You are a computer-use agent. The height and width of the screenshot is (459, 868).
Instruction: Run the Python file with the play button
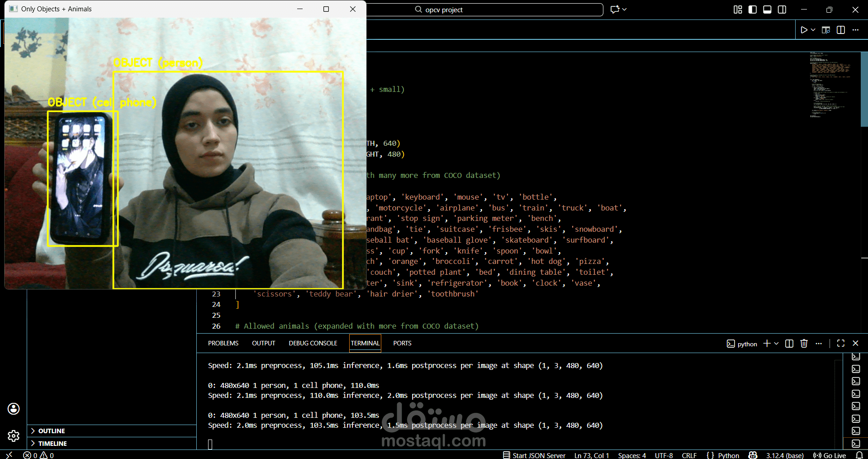pyautogui.click(x=804, y=30)
